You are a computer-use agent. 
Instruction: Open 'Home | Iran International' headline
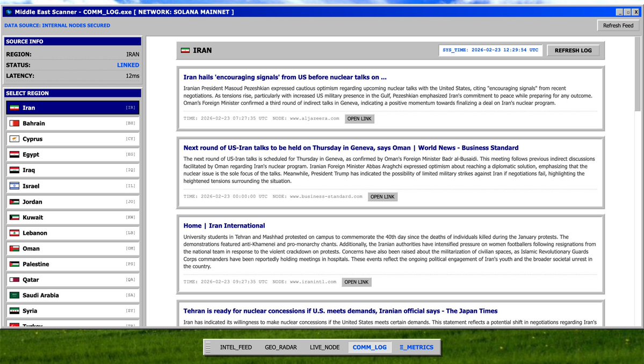tap(224, 226)
